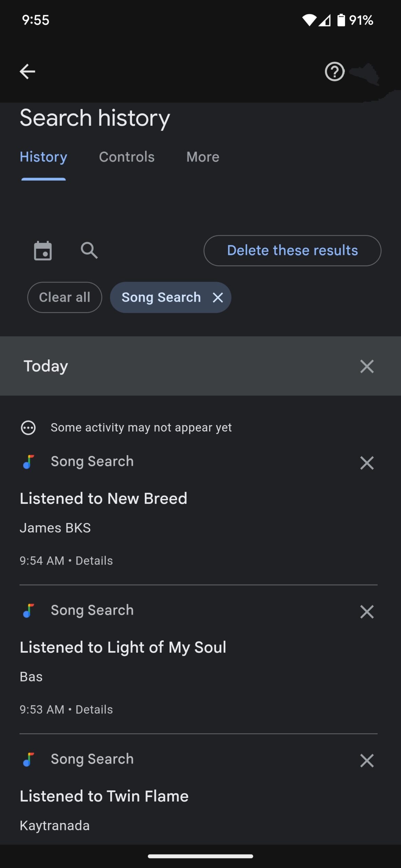Tap the back arrow icon
This screenshot has width=401, height=868.
(27, 72)
